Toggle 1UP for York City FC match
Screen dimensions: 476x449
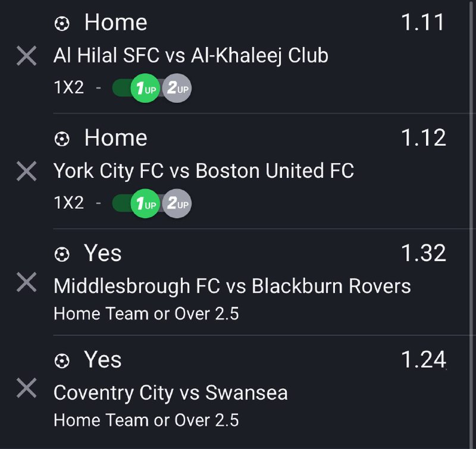[145, 204]
